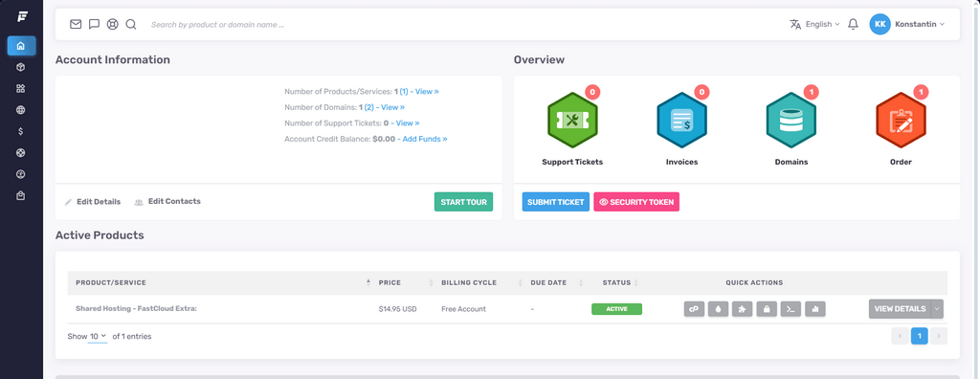Expand the arrow beside View Details
This screenshot has height=379, width=980.
click(937, 309)
